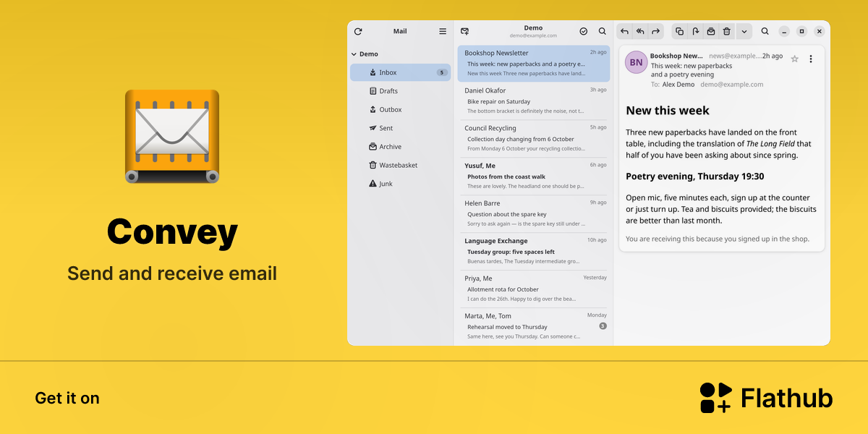
Task: Reply to the open email
Action: 625,31
